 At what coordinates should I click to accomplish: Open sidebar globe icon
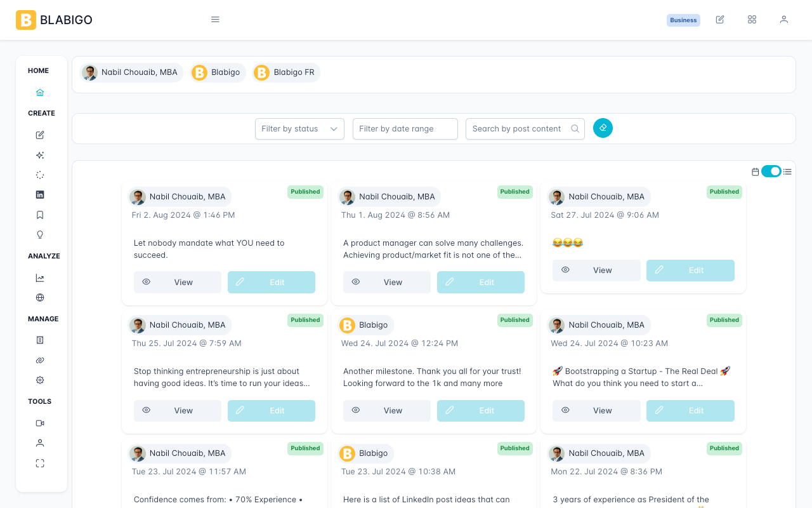click(x=40, y=297)
